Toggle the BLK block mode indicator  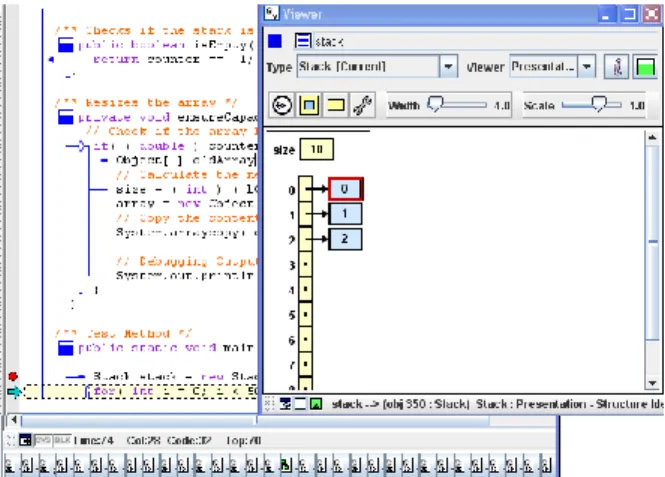(x=62, y=440)
